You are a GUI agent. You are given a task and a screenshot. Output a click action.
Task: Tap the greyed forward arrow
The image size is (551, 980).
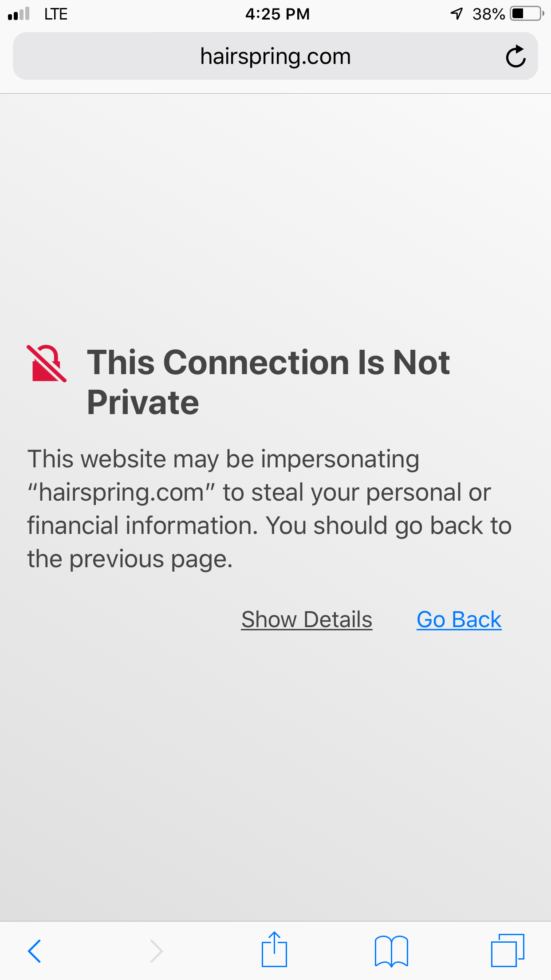click(156, 951)
